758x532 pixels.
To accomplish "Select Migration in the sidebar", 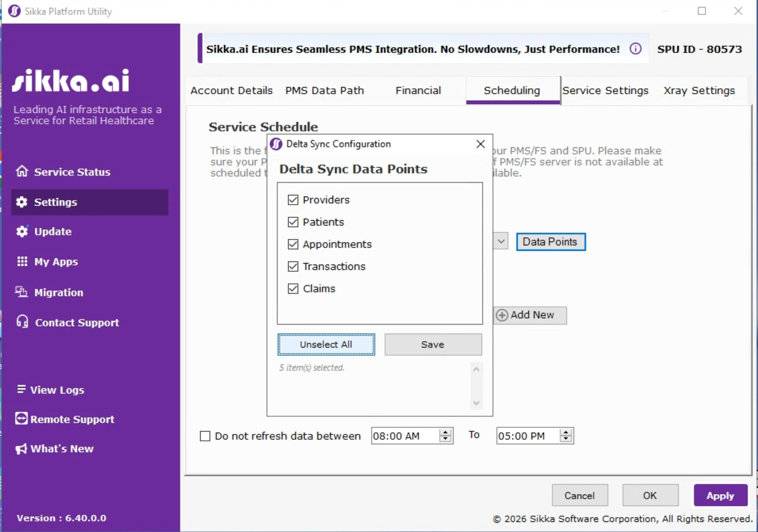I will click(x=59, y=293).
